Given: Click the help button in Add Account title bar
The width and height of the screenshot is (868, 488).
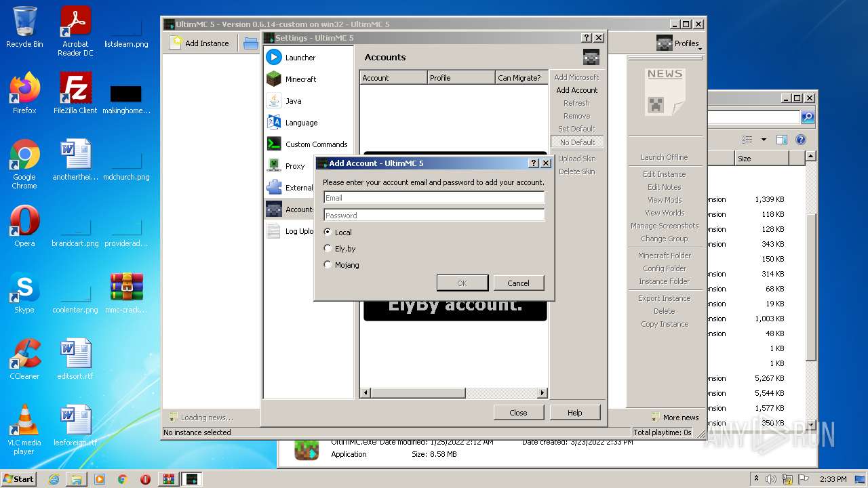Looking at the screenshot, I should [534, 163].
